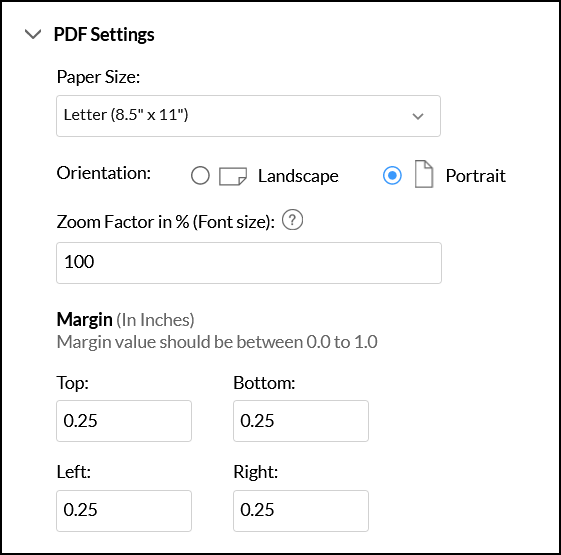Open the Zoom Factor help icon
561x555 pixels.
point(292,220)
